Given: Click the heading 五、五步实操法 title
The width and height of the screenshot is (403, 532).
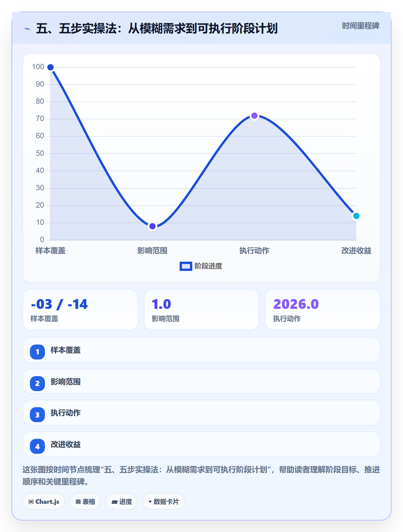Looking at the screenshot, I should (x=157, y=29).
